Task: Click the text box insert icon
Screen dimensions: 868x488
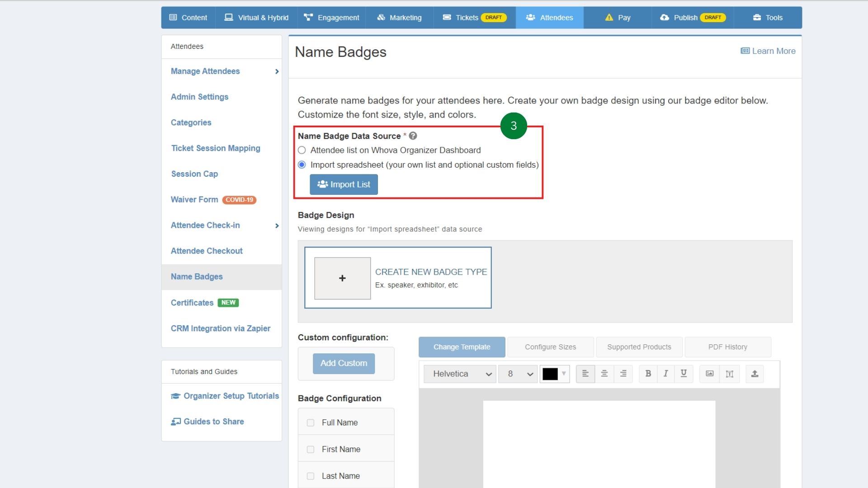Action: 729,374
